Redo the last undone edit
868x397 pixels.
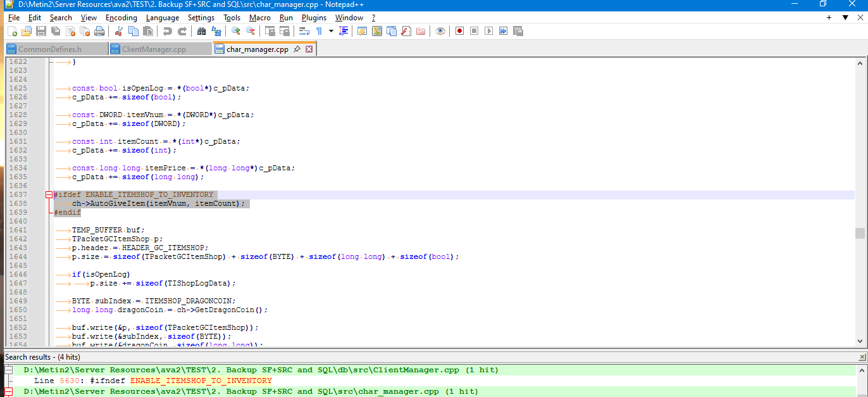pyautogui.click(x=182, y=31)
